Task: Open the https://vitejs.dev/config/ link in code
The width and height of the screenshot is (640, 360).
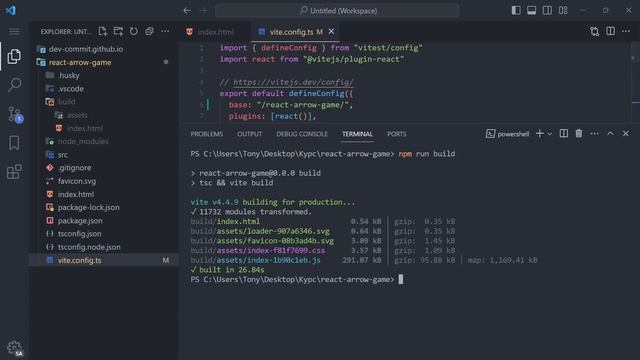Action: click(293, 82)
